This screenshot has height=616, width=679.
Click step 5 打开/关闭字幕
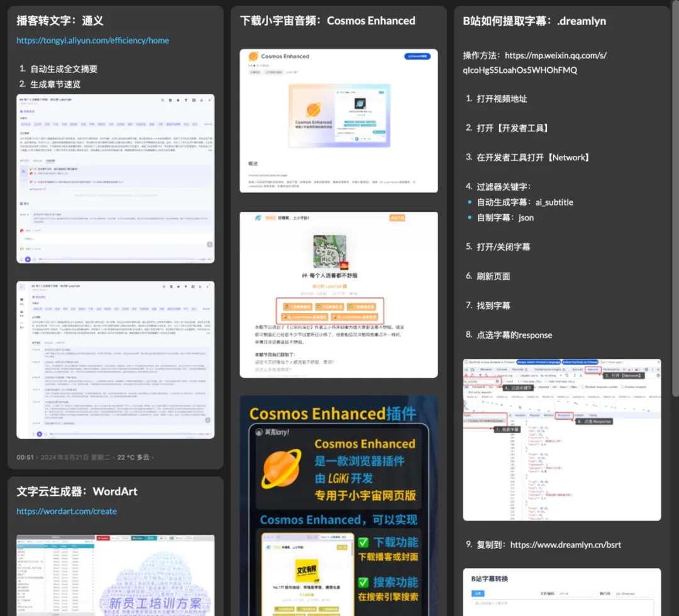pos(503,247)
